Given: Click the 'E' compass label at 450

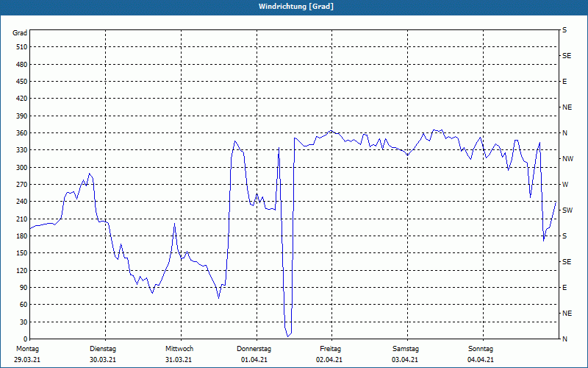Looking at the screenshot, I should (564, 82).
